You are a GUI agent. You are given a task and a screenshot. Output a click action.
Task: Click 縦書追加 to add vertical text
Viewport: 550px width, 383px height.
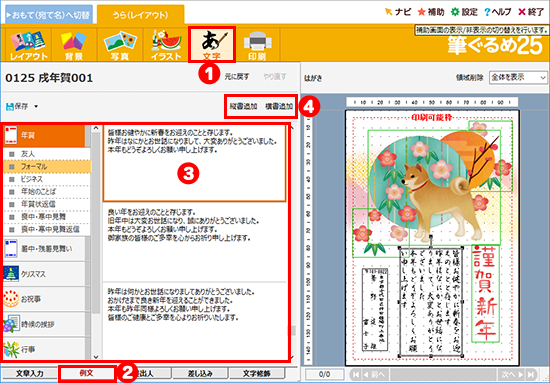(x=243, y=106)
